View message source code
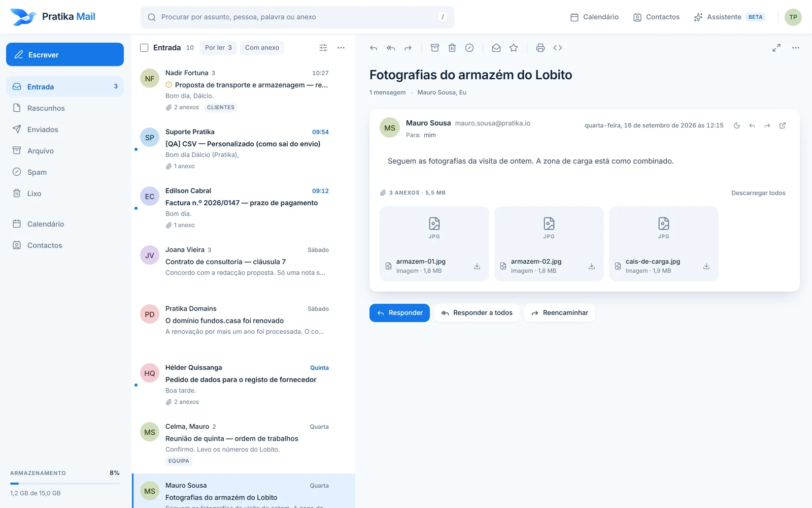 click(x=558, y=48)
